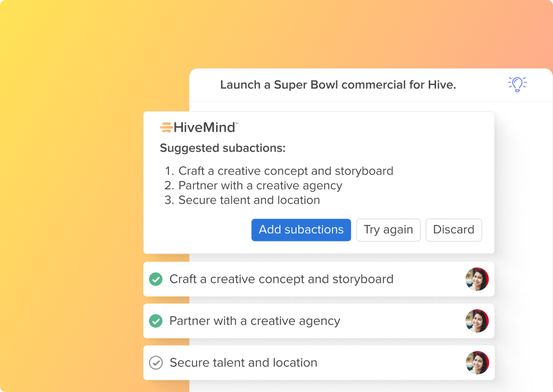This screenshot has width=553, height=392.
Task: Discard the suggested subactions
Action: tap(453, 230)
